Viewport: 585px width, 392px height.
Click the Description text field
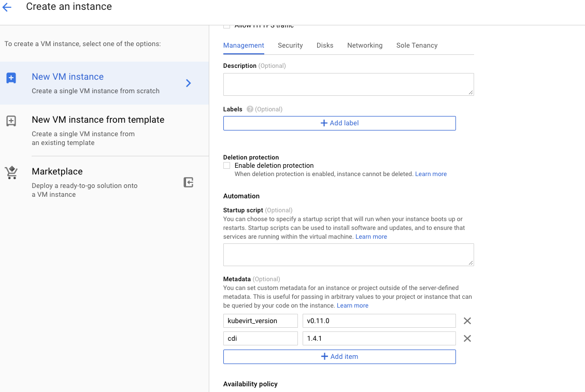point(348,84)
